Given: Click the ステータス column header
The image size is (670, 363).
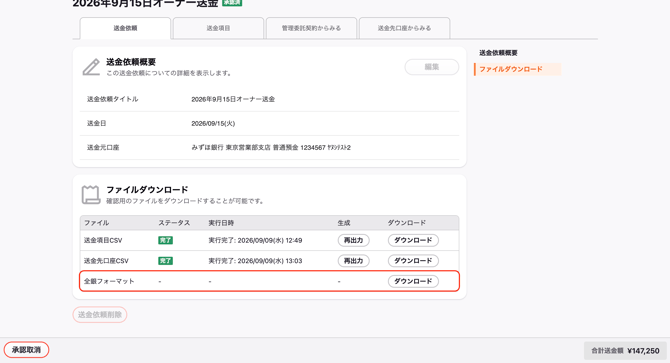Looking at the screenshot, I should (x=174, y=223).
